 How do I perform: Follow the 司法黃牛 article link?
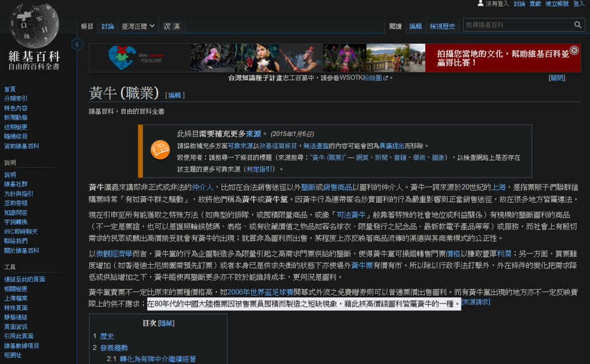[351, 215]
